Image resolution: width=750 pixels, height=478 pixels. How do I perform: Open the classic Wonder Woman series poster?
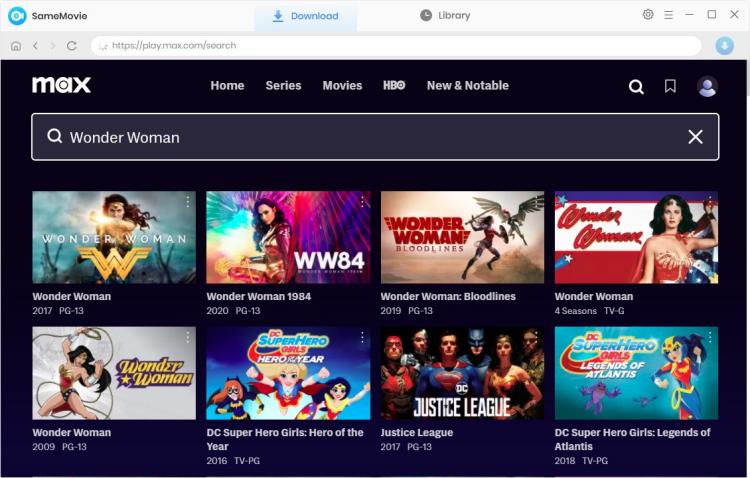click(x=636, y=237)
